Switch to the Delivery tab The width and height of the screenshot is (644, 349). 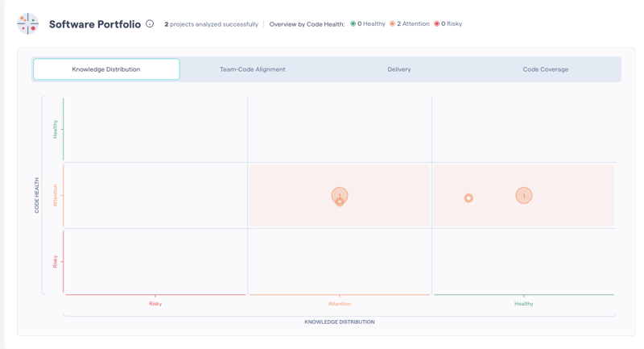399,69
